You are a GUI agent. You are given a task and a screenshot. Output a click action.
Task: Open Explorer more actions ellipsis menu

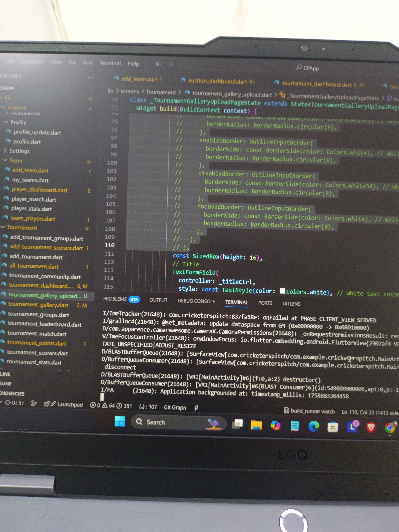91,77
